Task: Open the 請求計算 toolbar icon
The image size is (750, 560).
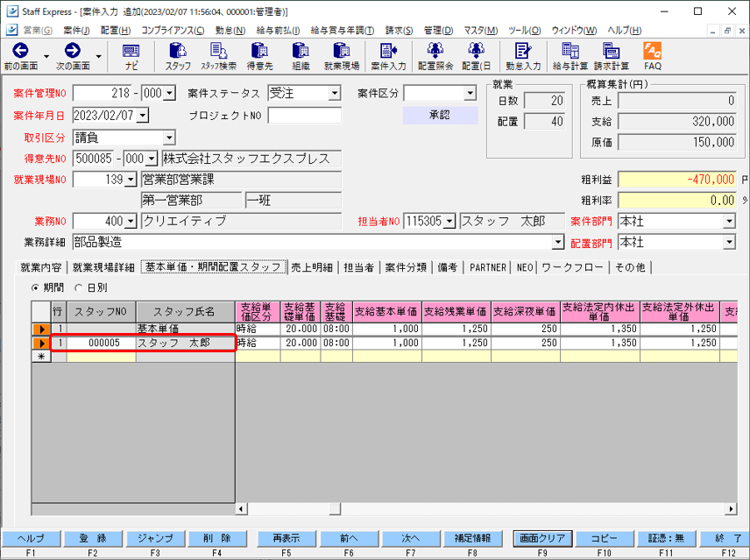Action: click(611, 50)
